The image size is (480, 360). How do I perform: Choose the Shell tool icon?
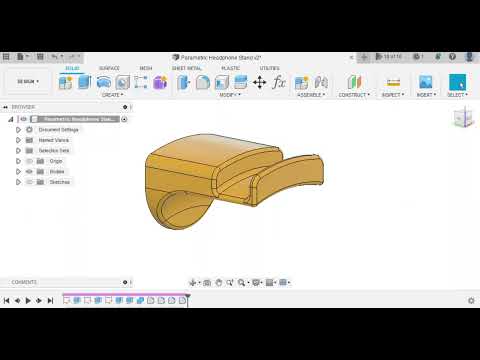pos(222,82)
